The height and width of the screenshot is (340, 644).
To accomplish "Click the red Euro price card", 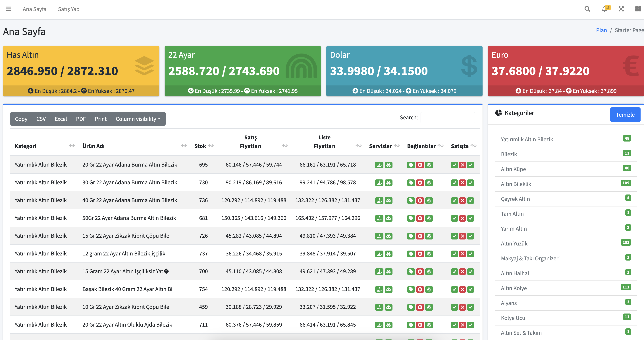I will tap(566, 71).
